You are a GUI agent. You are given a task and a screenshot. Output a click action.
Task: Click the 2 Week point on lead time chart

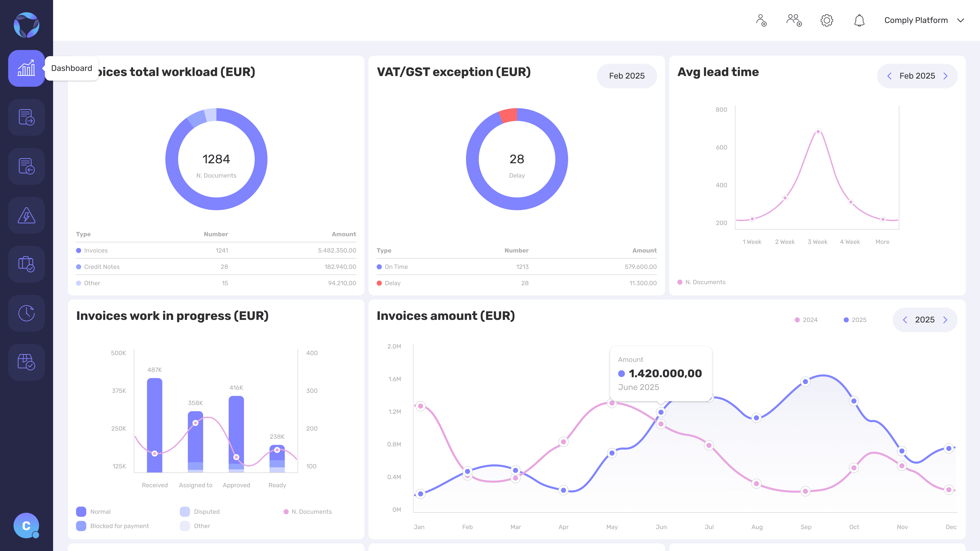pyautogui.click(x=785, y=198)
